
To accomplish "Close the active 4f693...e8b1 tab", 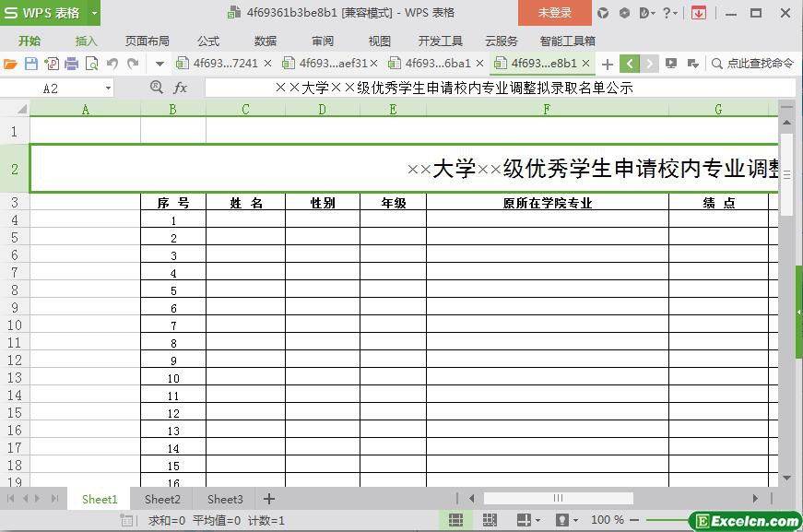I will 585,64.
